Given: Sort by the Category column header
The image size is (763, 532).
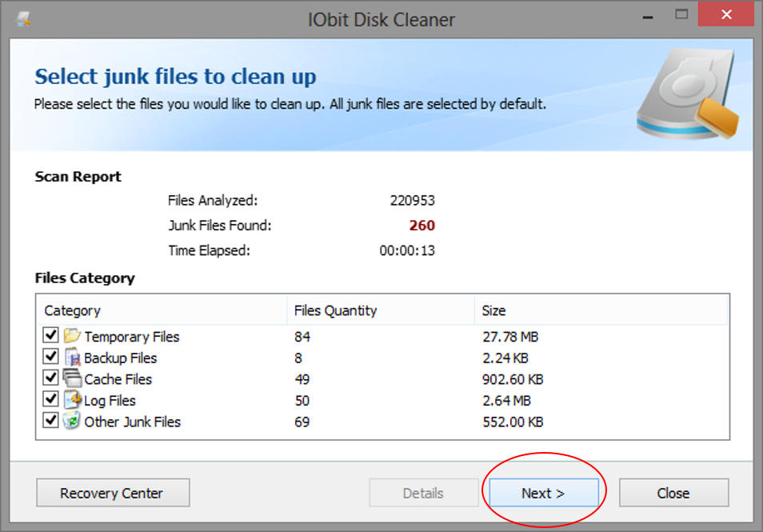Looking at the screenshot, I should coord(162,310).
